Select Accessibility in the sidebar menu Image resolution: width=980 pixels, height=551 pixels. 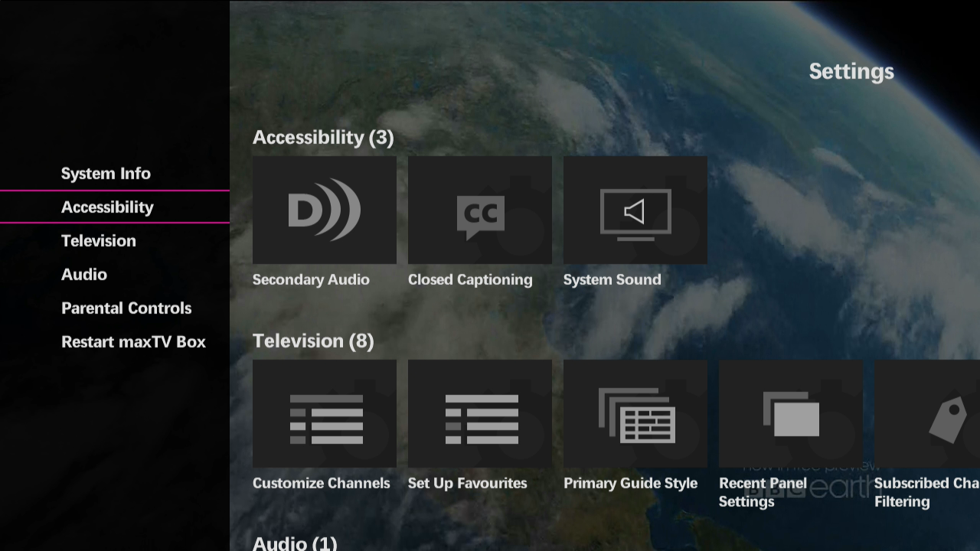[115, 207]
